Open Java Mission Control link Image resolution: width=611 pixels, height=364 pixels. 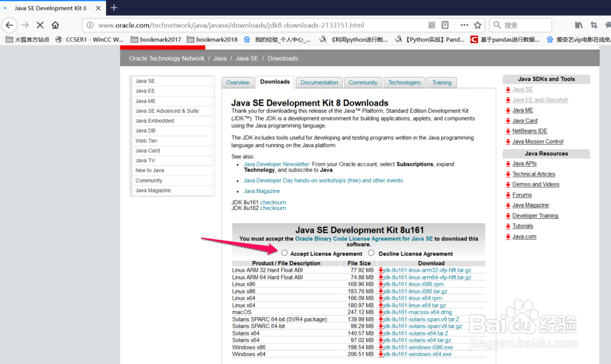pos(538,142)
